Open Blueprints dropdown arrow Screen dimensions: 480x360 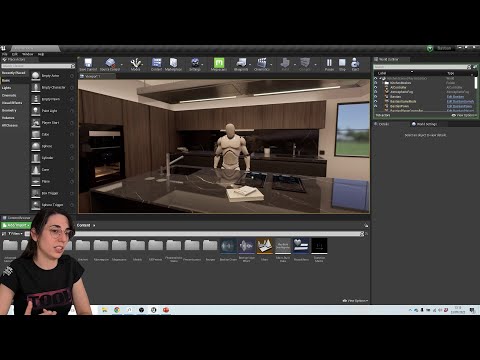pos(250,64)
